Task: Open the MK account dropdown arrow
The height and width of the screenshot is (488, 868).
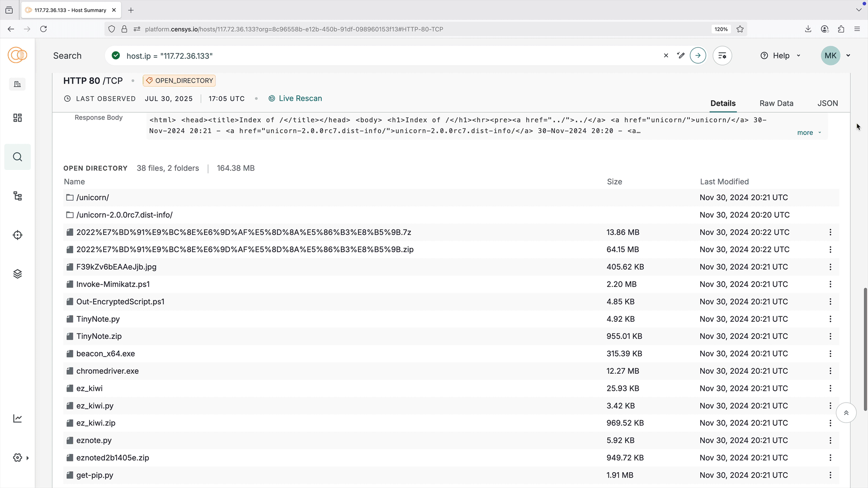Action: 848,56
